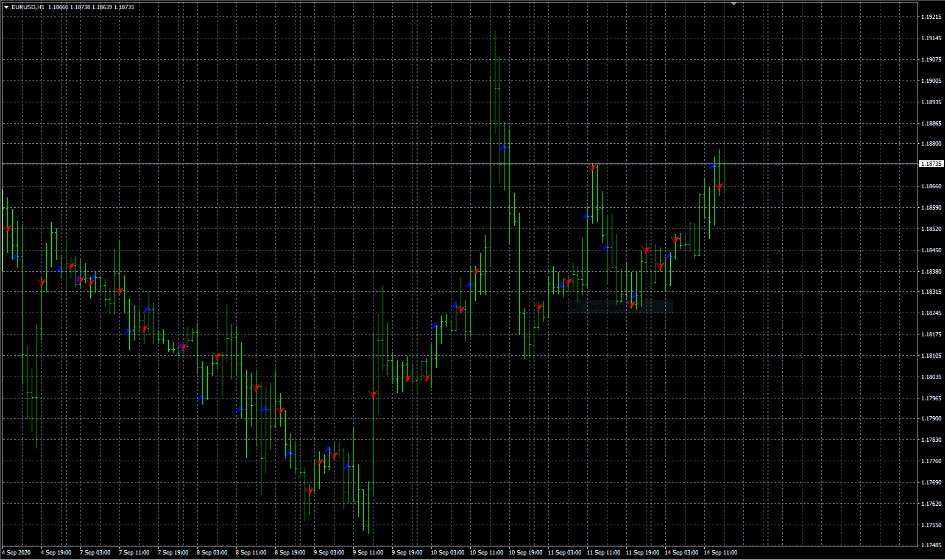The height and width of the screenshot is (560, 945).
Task: Select the leftmost red arrow near 1.18520
Action: click(x=7, y=229)
